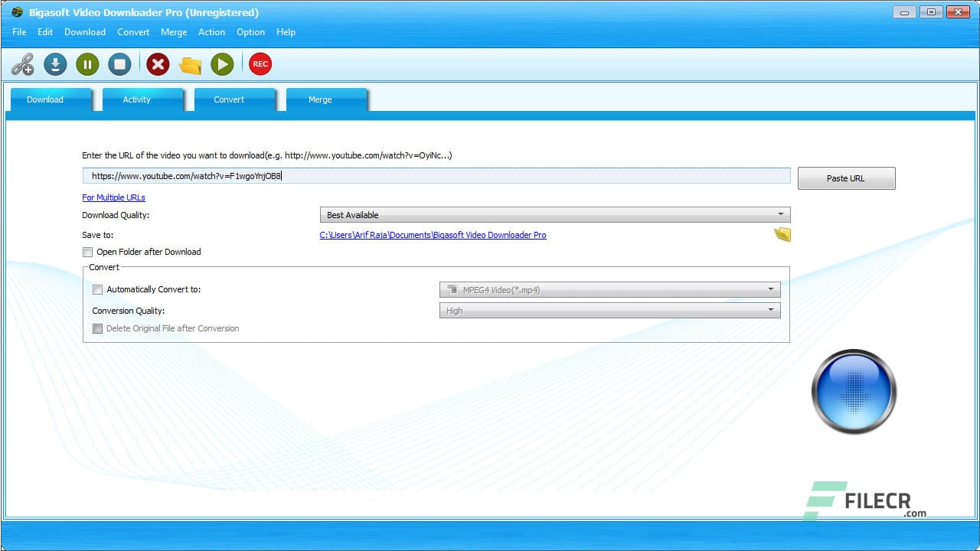Open the Download Quality dropdown
The width and height of the screenshot is (980, 551).
[782, 214]
